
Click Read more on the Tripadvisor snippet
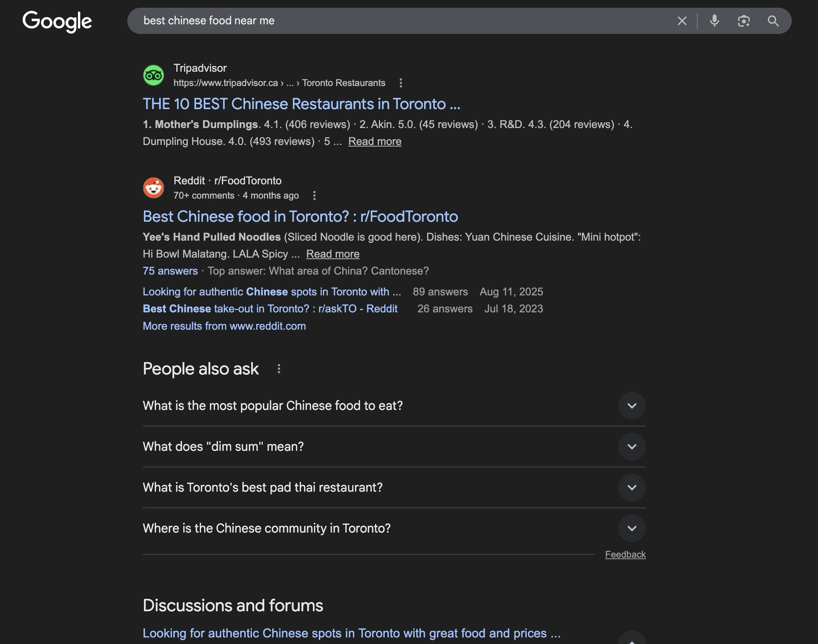[x=375, y=141]
